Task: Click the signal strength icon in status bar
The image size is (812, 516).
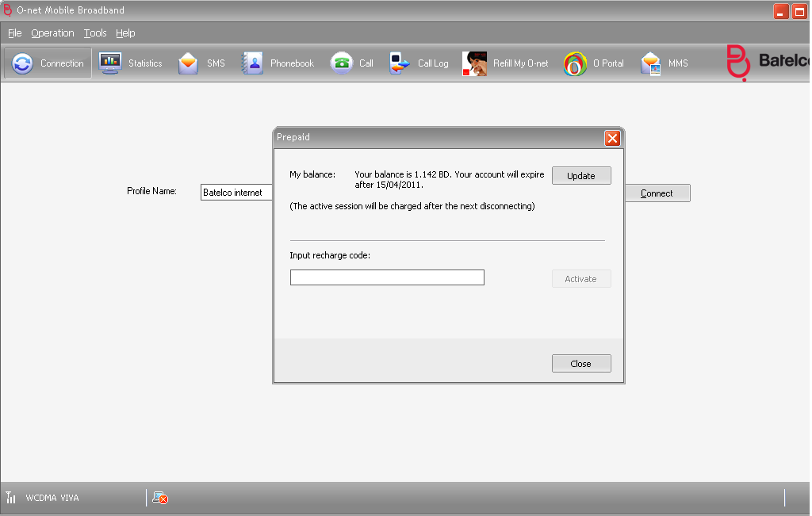Action: (11, 497)
